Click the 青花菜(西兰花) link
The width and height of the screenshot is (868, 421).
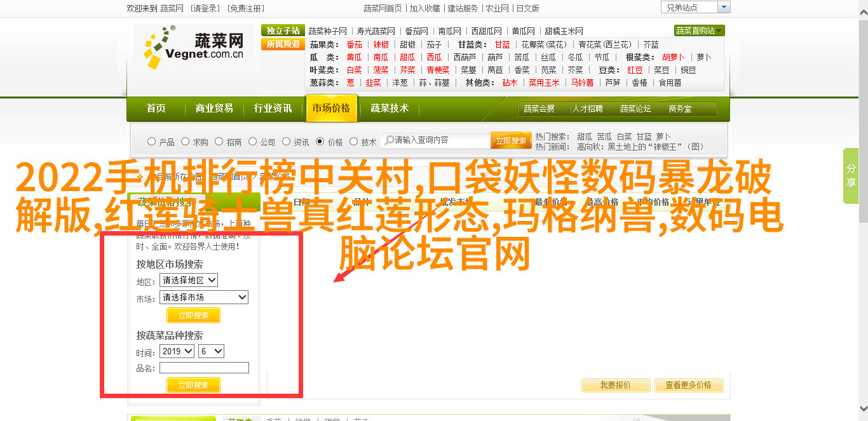pos(606,44)
